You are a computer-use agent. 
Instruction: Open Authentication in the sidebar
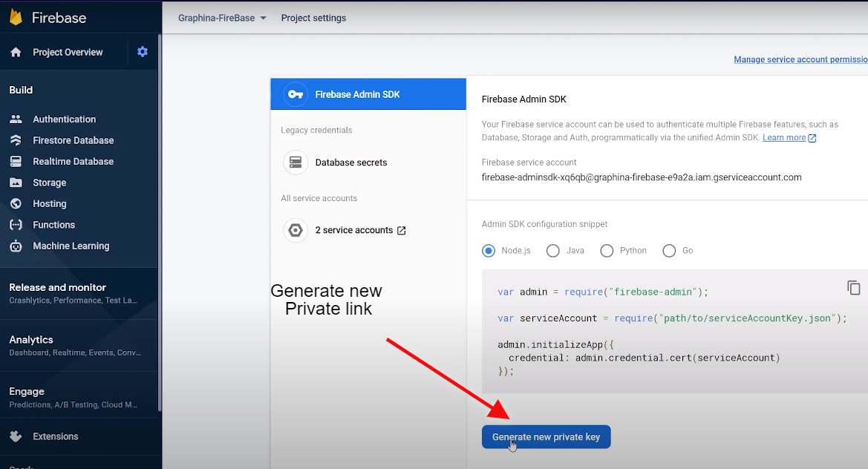(x=64, y=119)
